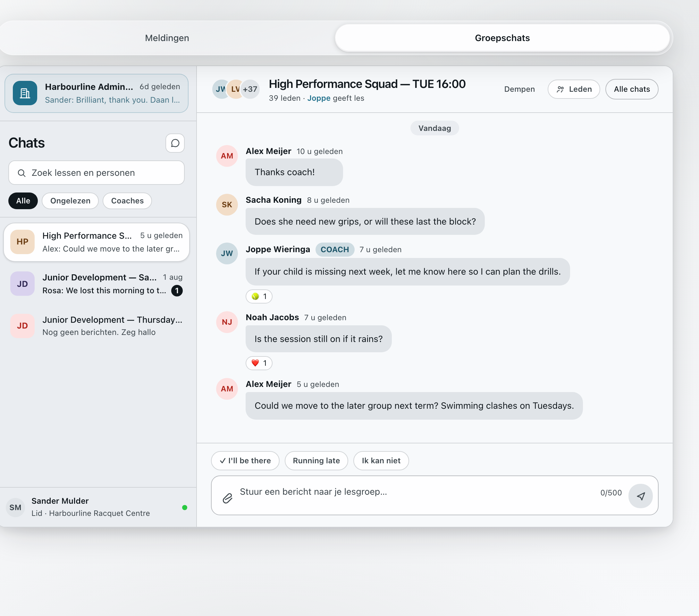Send quick reply I'll be there

tap(245, 461)
